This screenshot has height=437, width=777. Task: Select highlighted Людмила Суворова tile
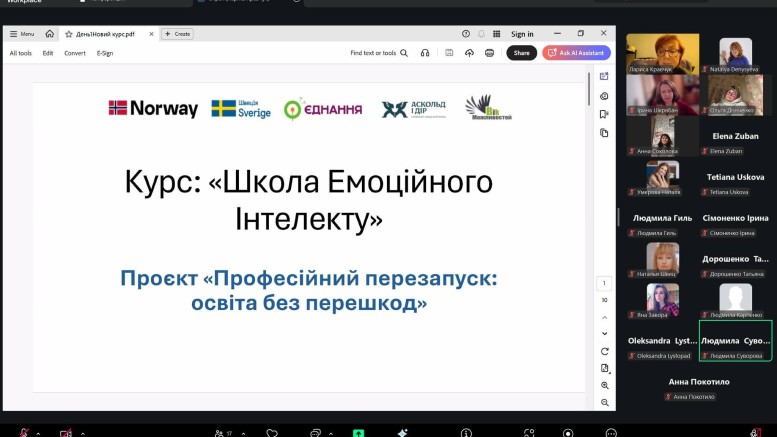pos(735,341)
